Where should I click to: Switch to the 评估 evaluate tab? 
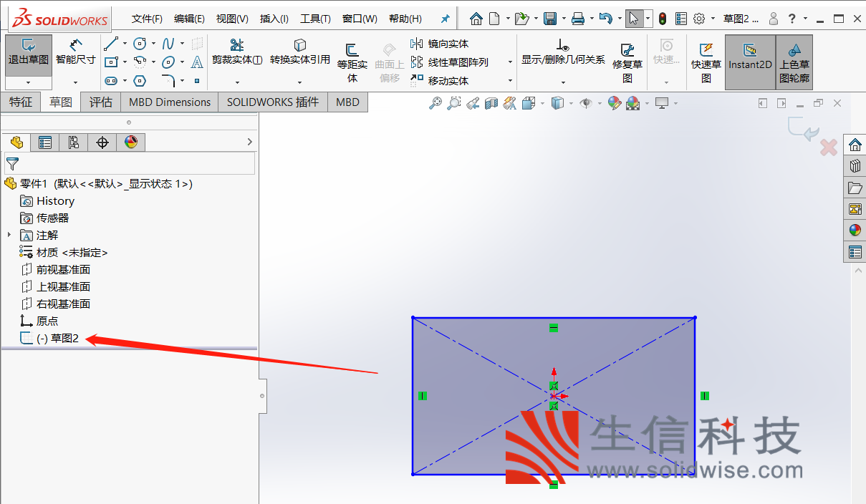pos(101,102)
